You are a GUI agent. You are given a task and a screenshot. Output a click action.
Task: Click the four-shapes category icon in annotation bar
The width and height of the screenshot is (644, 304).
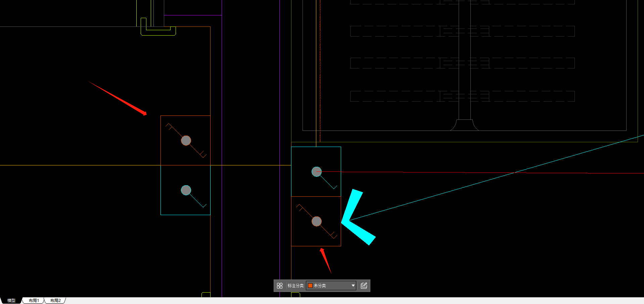[280, 286]
